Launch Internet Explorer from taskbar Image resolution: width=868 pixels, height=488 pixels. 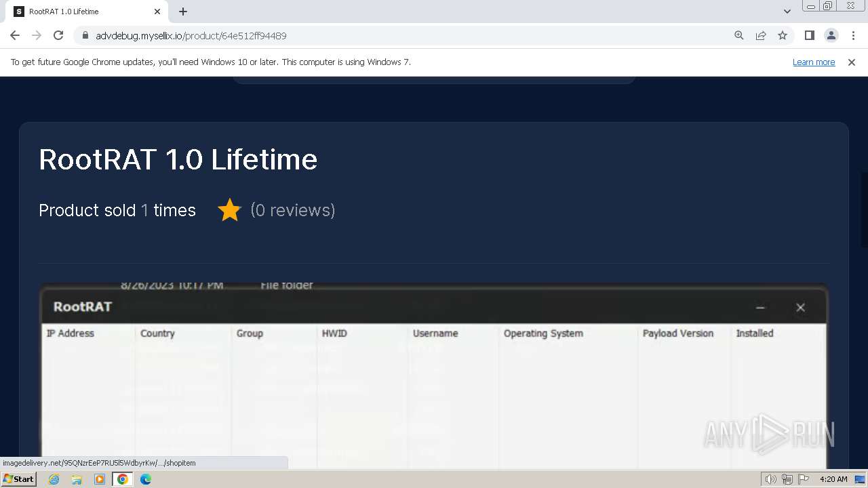point(54,479)
